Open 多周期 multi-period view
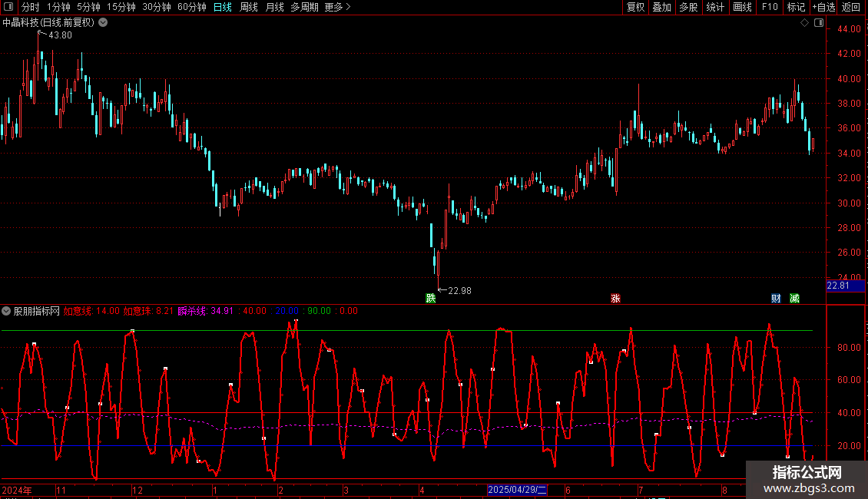The image size is (868, 499). pyautogui.click(x=304, y=7)
